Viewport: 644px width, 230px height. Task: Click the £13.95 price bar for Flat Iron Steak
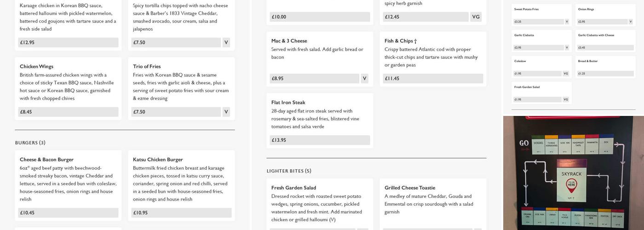coord(320,140)
